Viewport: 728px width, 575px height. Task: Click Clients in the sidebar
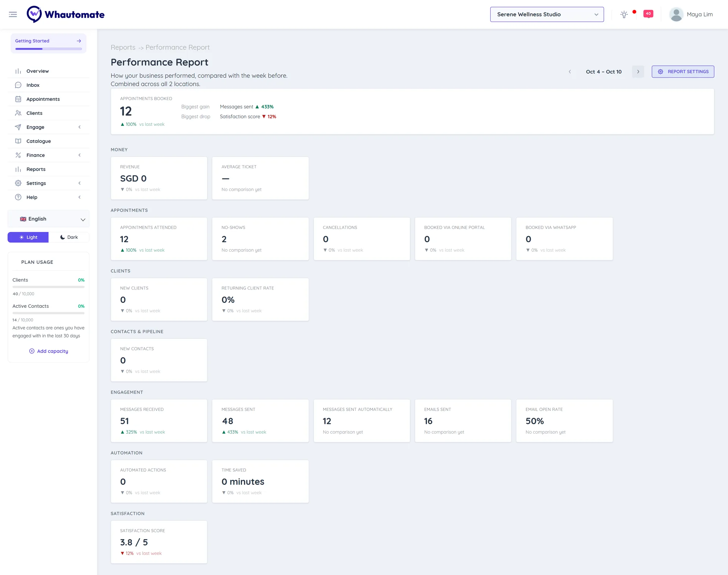(49, 113)
